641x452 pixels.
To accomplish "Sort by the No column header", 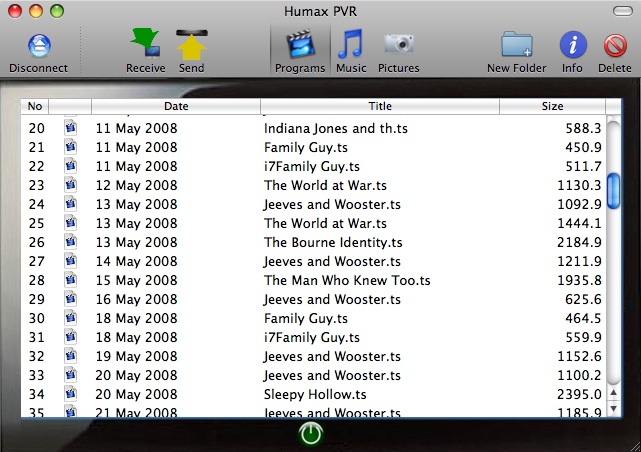I will 35,106.
